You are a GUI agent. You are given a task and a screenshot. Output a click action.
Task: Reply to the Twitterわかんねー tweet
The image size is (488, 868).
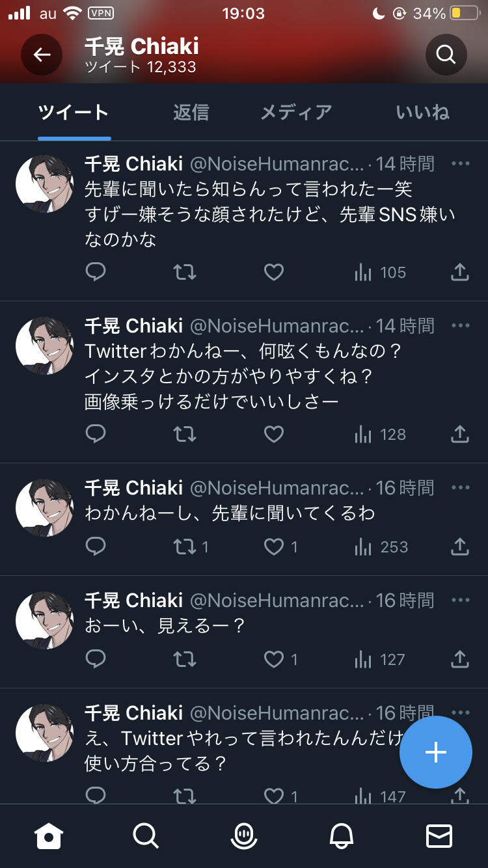96,434
